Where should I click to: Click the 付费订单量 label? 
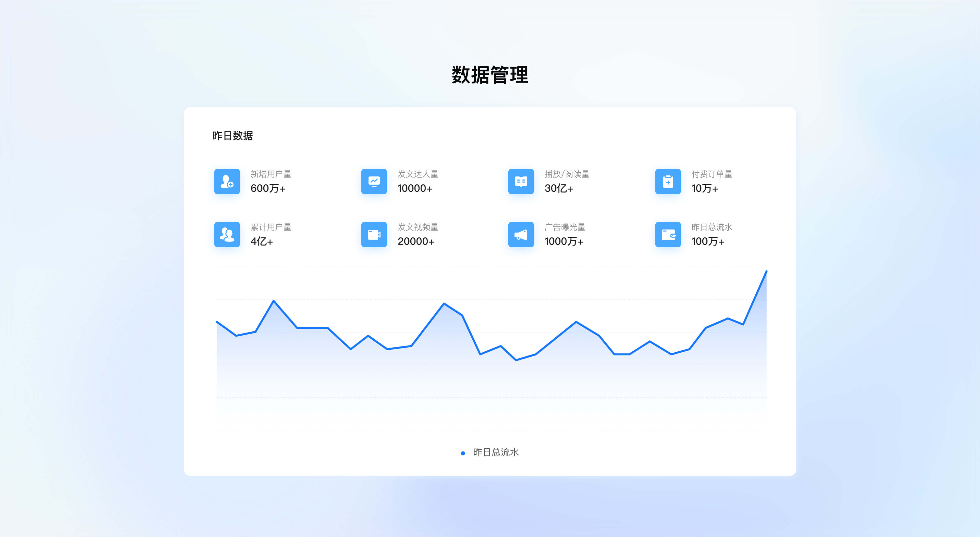point(712,174)
